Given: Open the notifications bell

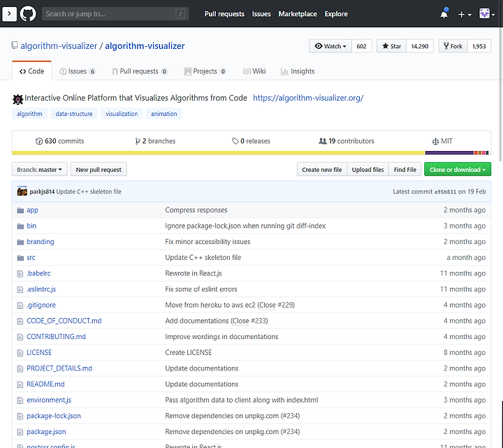Looking at the screenshot, I should pyautogui.click(x=444, y=14).
